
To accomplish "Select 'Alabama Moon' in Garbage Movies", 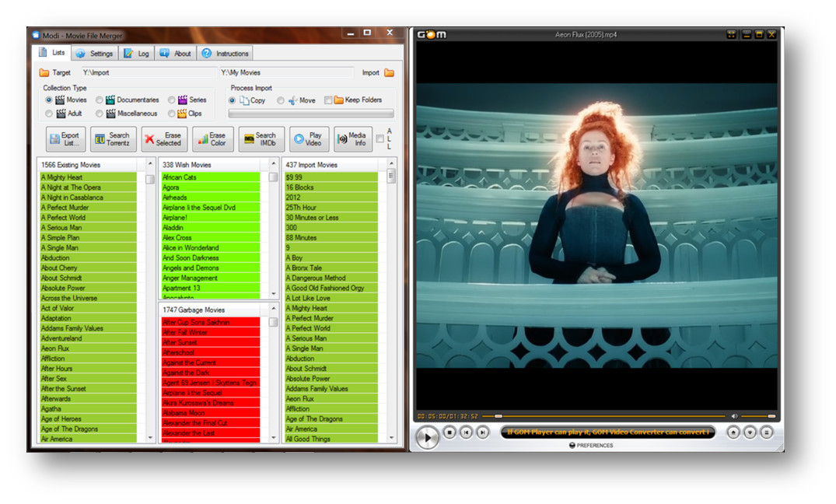I will click(x=211, y=413).
